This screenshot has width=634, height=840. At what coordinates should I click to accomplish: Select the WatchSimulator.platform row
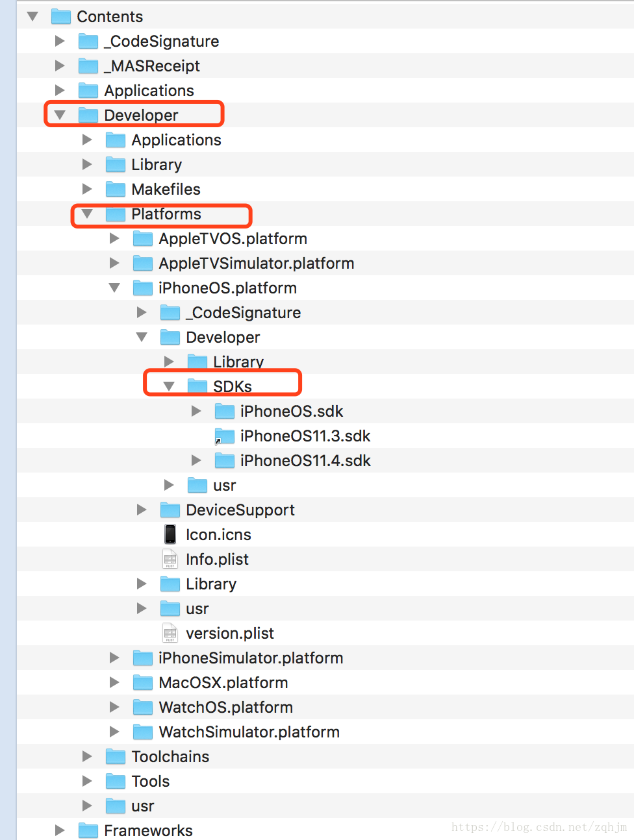[325, 732]
